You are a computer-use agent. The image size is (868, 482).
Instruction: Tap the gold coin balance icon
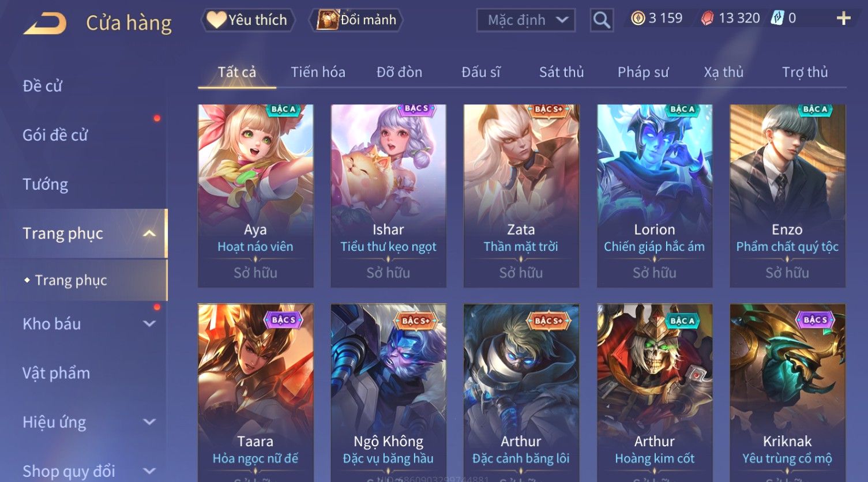(x=638, y=18)
